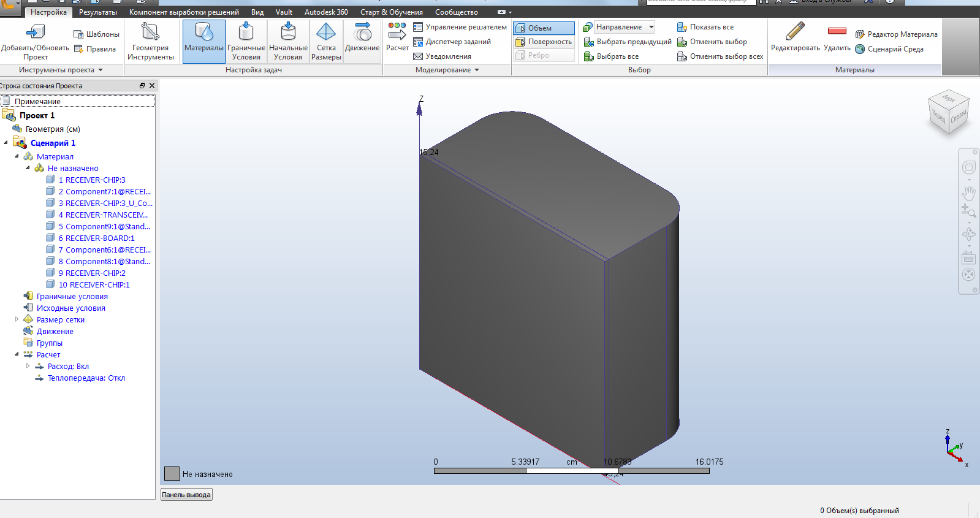Click Выбрать все in selection panel
Screen dimensions: 980x518
pos(618,56)
